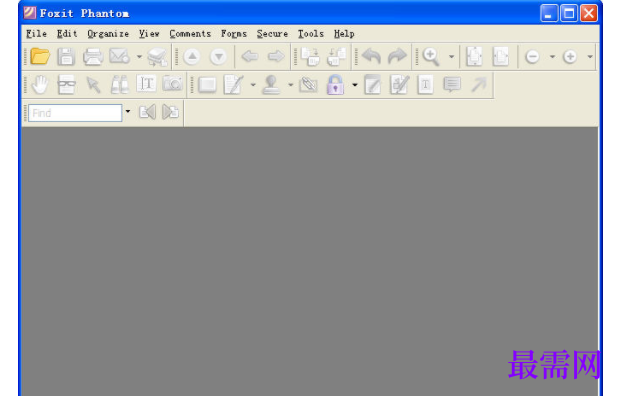Select the Arrow drawing tool
The width and height of the screenshot is (620, 396).
click(479, 84)
